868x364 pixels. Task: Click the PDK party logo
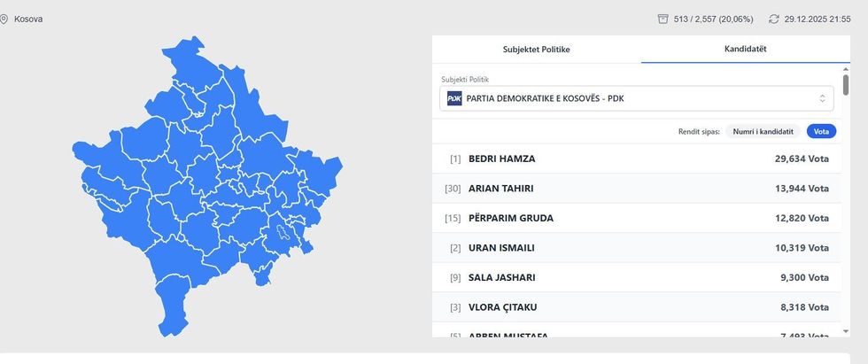pyautogui.click(x=454, y=98)
